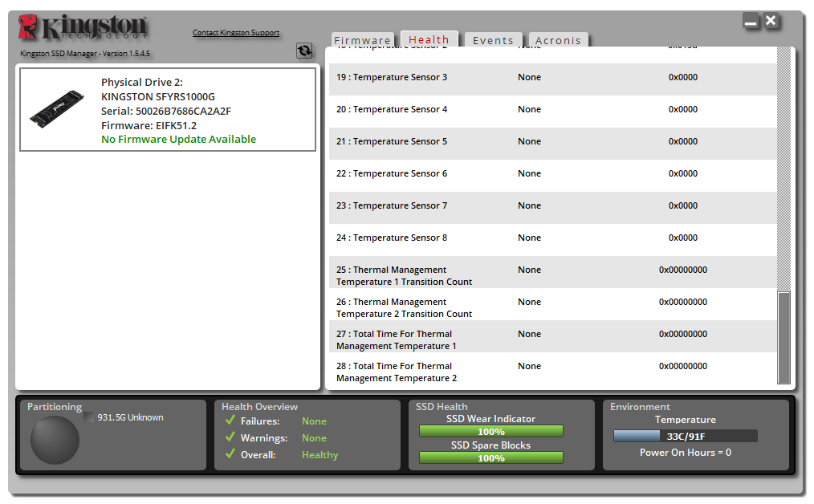Image resolution: width=814 pixels, height=504 pixels.
Task: Close the Kingston SSD Manager window
Action: click(771, 21)
